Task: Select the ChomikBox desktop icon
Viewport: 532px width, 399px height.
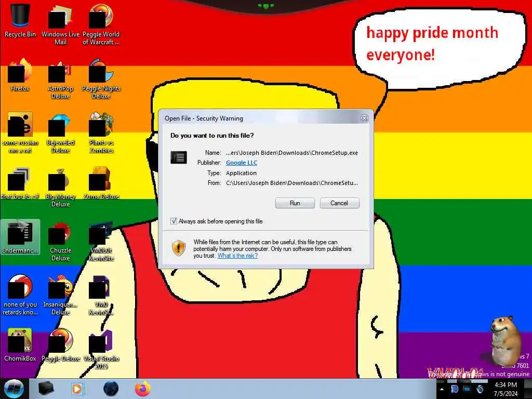Action: click(x=20, y=345)
